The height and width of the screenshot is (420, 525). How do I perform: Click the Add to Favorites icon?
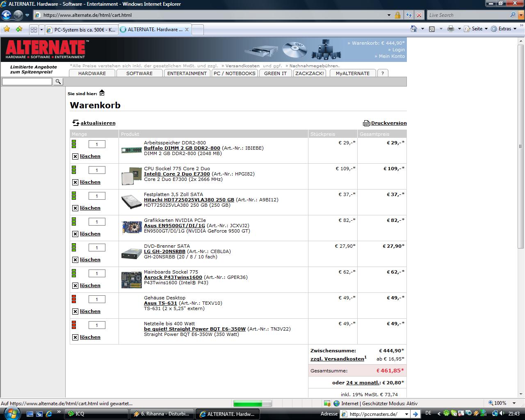click(19, 29)
